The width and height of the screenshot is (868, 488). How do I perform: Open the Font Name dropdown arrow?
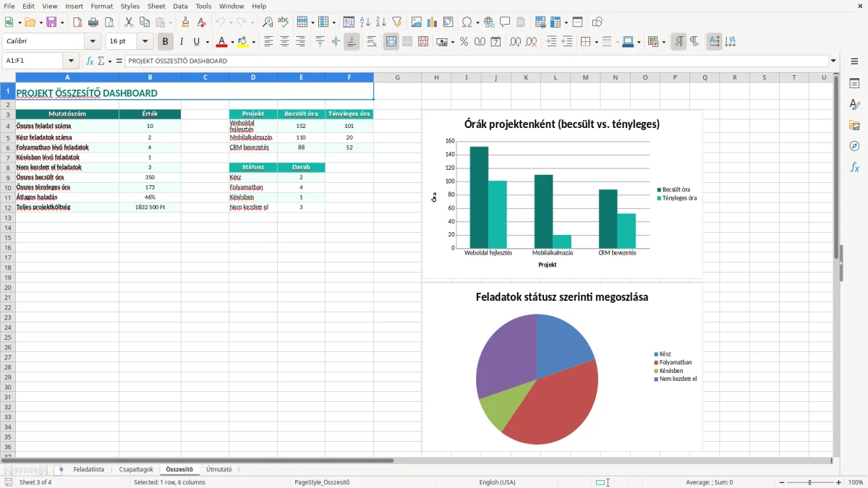(x=93, y=42)
